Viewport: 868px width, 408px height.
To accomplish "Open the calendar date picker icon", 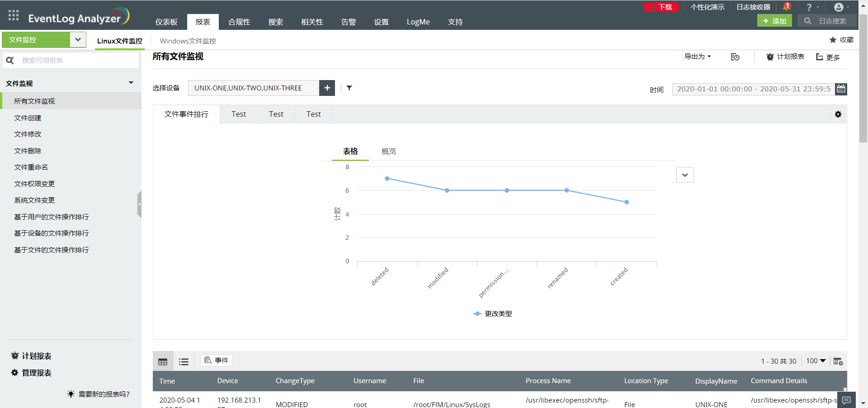I will click(x=841, y=89).
